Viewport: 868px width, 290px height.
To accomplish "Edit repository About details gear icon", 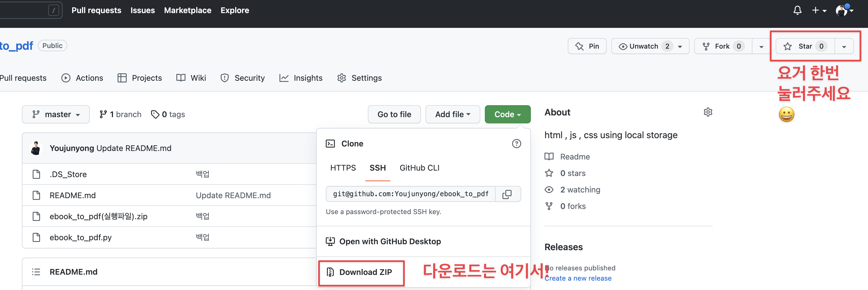I will click(x=708, y=112).
